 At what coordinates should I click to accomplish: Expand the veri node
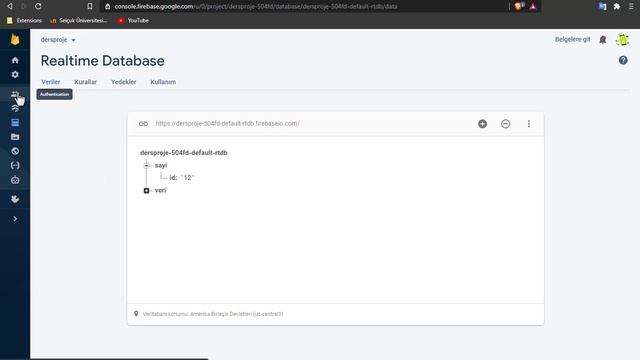click(x=146, y=191)
